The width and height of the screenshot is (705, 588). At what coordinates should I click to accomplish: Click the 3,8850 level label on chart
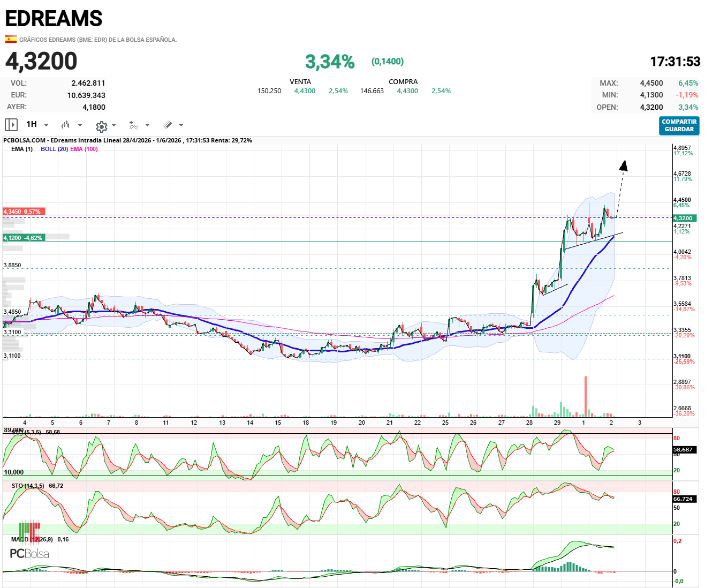tap(12, 265)
